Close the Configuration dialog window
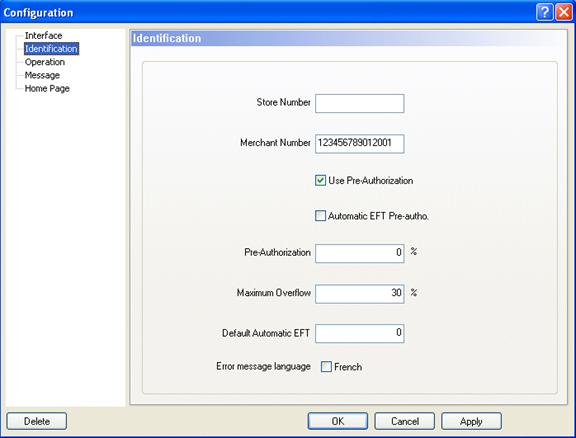 click(564, 12)
